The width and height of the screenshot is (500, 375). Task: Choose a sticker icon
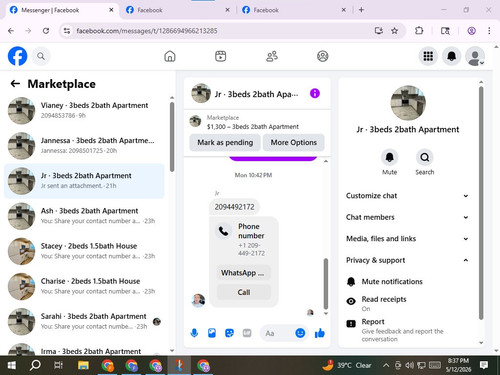pos(229,333)
